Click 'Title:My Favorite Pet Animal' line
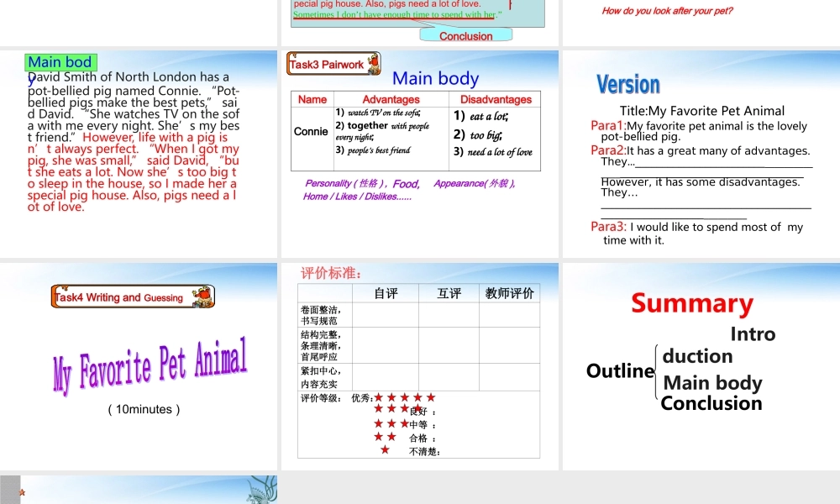Screen dimensions: 840x504 point(701,111)
